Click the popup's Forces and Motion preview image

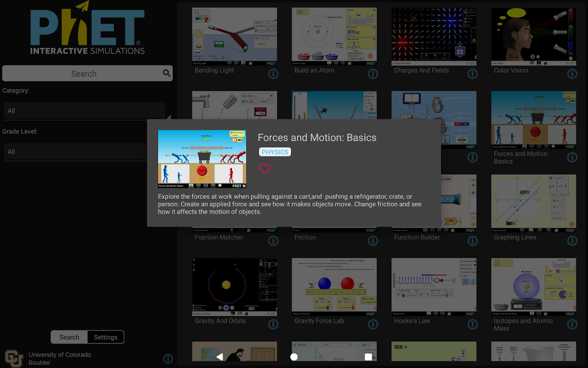coord(202,159)
